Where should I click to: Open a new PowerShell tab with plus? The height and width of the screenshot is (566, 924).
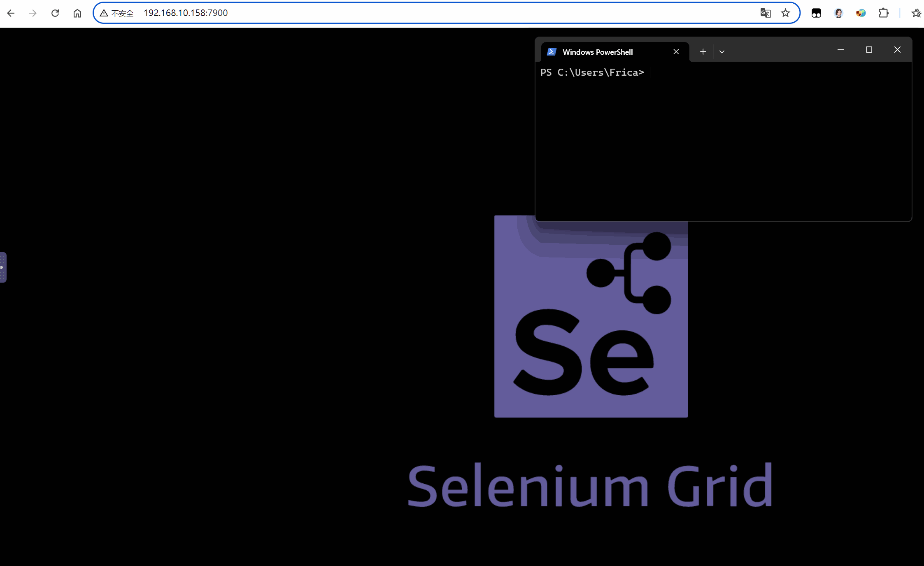pyautogui.click(x=703, y=52)
